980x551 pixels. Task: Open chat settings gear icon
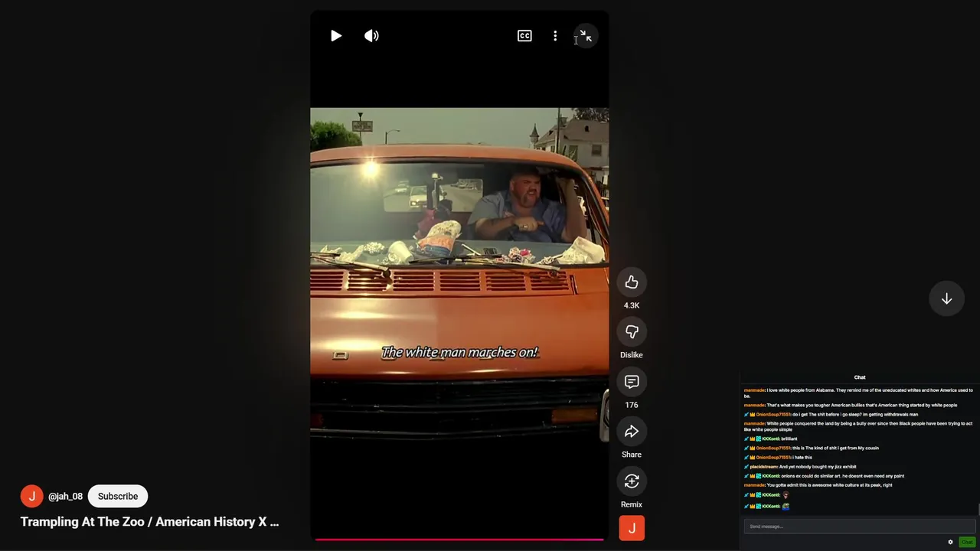click(x=951, y=542)
